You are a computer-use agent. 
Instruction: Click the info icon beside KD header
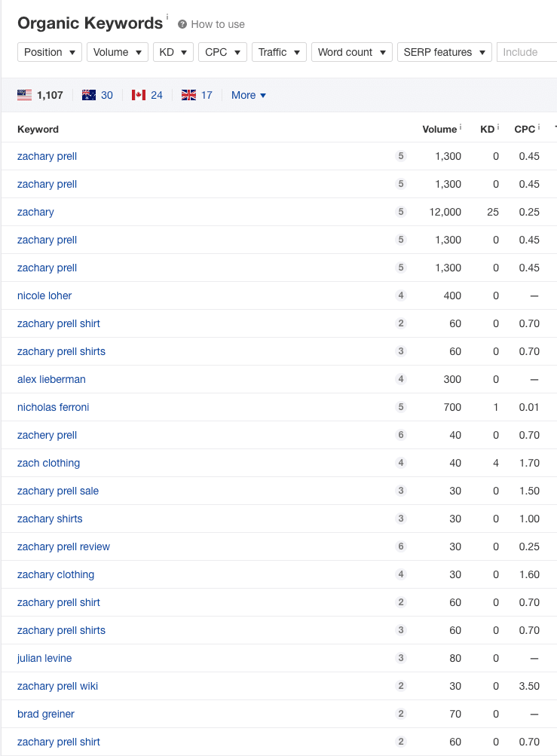(497, 127)
